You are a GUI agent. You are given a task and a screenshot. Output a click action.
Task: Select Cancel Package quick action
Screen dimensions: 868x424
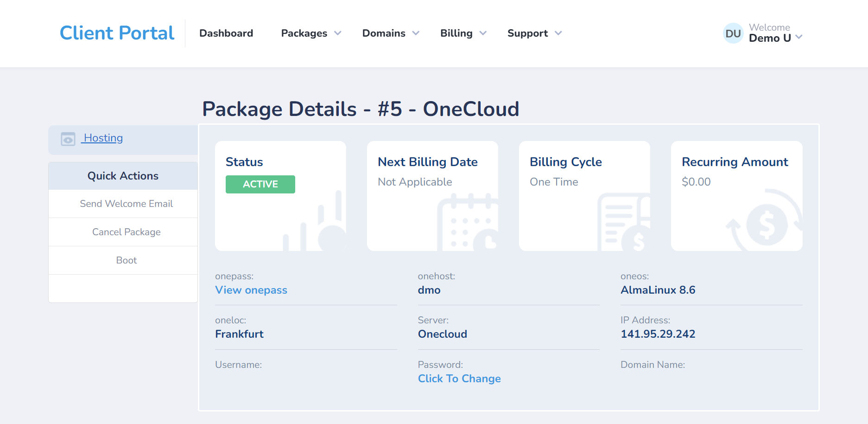pos(126,232)
